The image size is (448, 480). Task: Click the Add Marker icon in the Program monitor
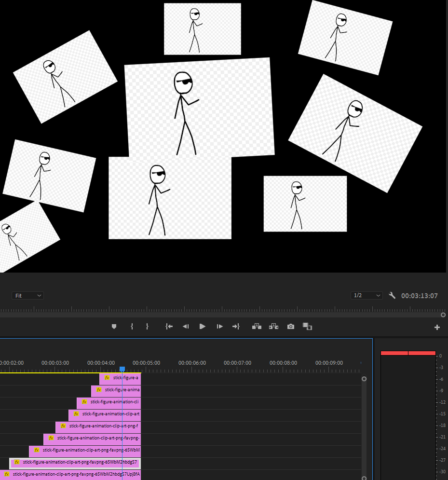point(114,326)
